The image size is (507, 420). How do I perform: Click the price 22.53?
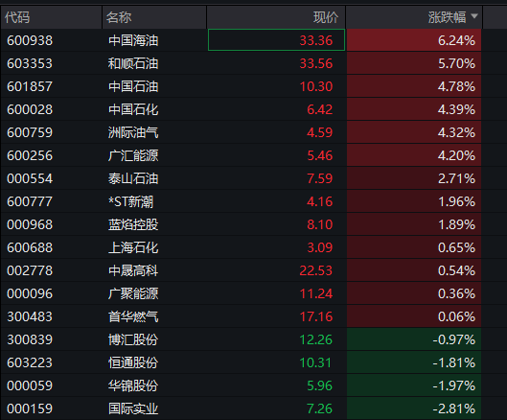click(x=316, y=270)
